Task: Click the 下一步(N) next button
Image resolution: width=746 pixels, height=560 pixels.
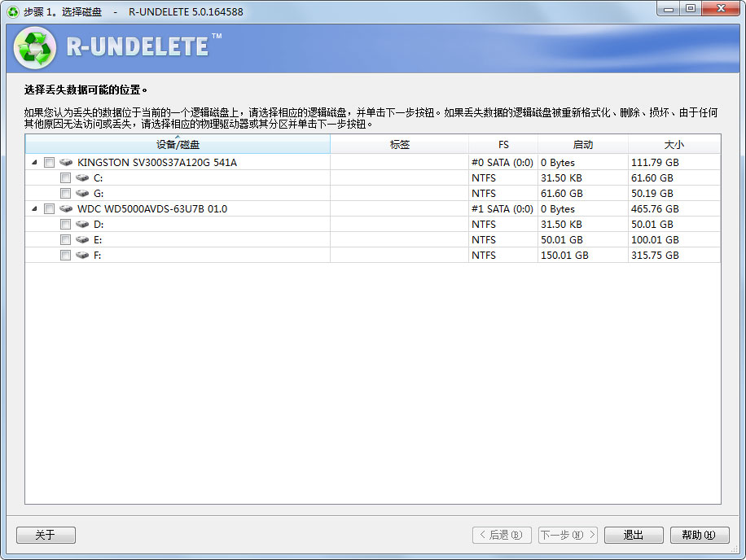Action: pos(568,535)
